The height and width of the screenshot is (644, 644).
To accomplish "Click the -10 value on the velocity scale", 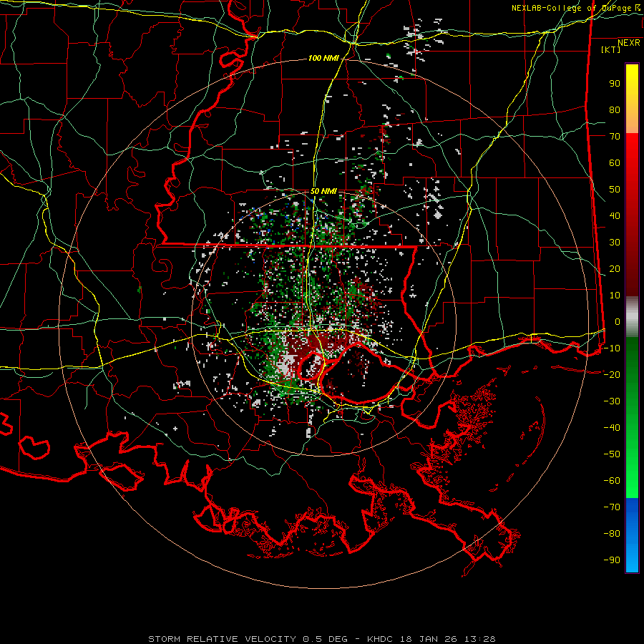I will click(x=612, y=348).
